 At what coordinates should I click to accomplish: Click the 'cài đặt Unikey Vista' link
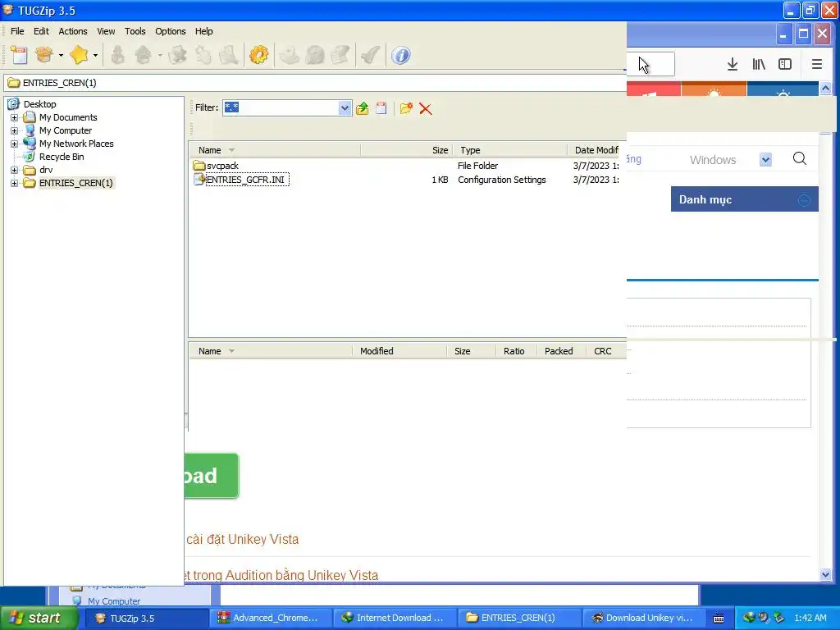(243, 540)
